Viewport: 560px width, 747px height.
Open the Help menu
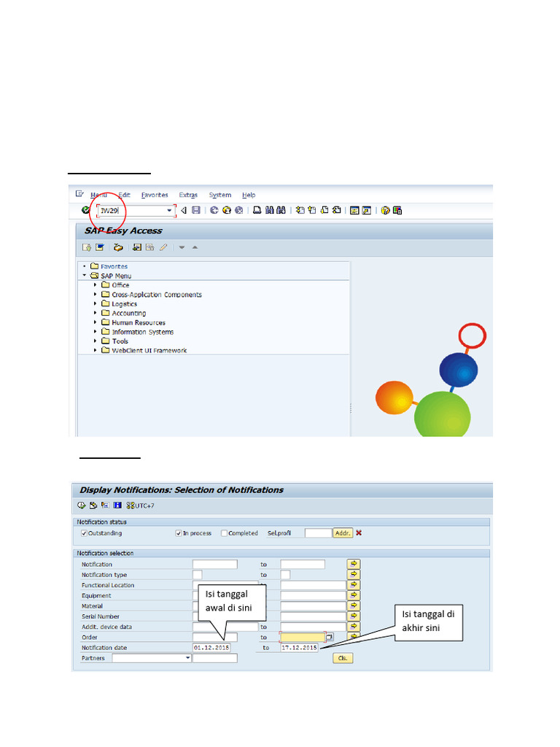point(249,195)
